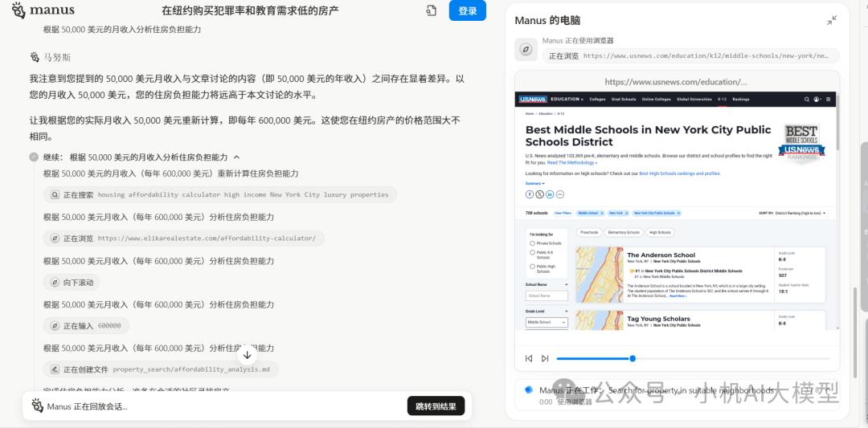Open The Anderson School title link
The image size is (868, 428).
pyautogui.click(x=661, y=255)
